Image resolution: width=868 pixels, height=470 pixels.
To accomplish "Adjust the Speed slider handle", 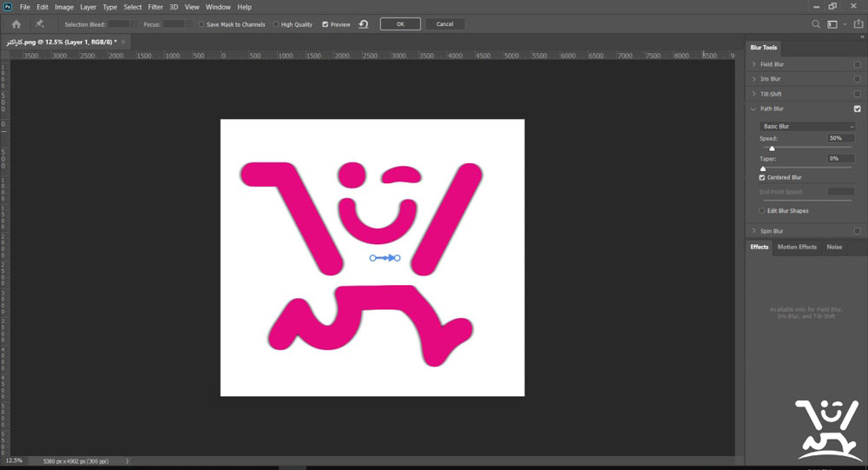I will pos(772,148).
